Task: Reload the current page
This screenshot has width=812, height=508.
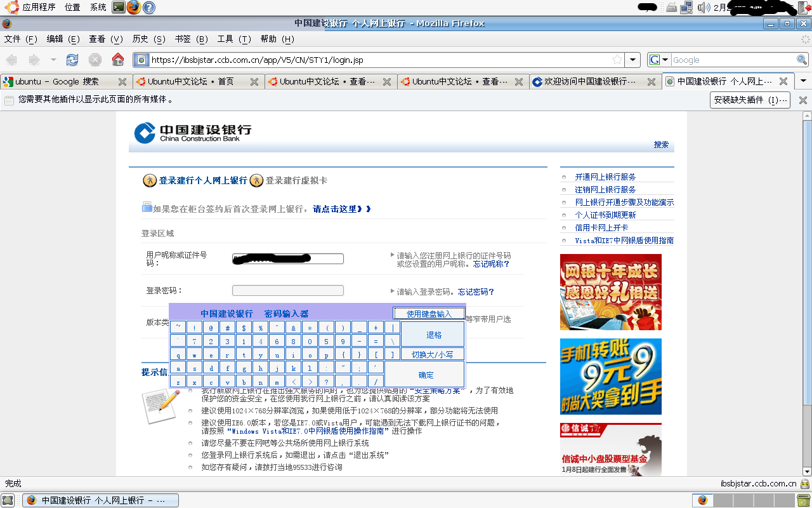Action: [x=72, y=60]
